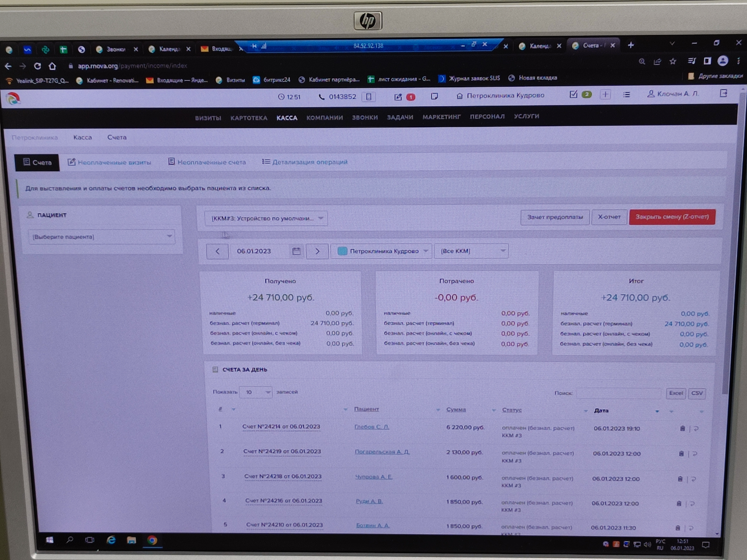Click the refund arrow icon for invoice №24219
The width and height of the screenshot is (747, 560).
[695, 454]
